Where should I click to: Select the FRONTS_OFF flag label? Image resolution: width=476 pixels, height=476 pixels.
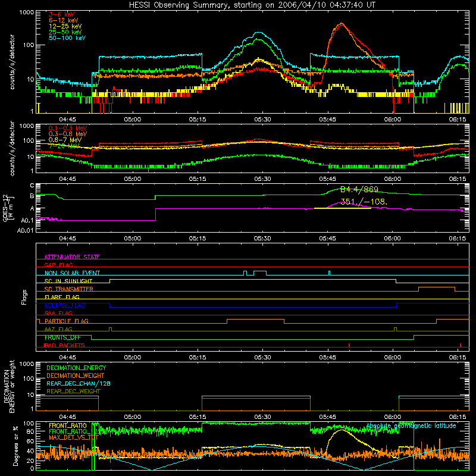(x=62, y=337)
